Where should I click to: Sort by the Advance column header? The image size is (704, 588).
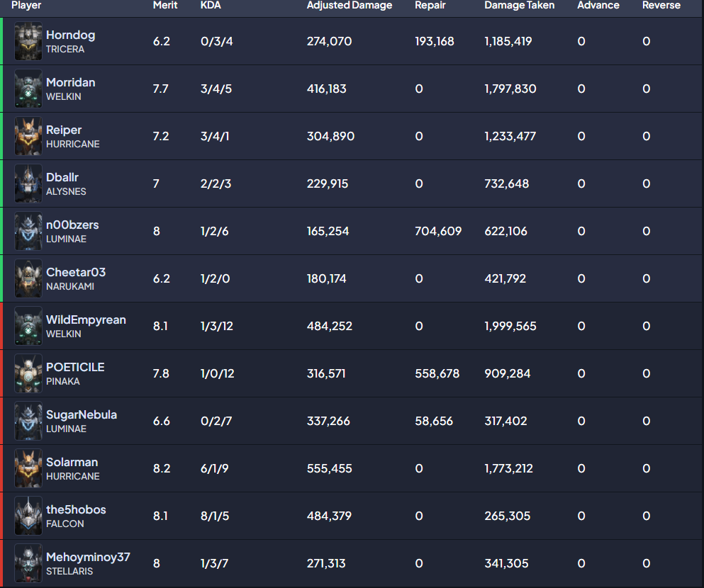[x=598, y=6]
